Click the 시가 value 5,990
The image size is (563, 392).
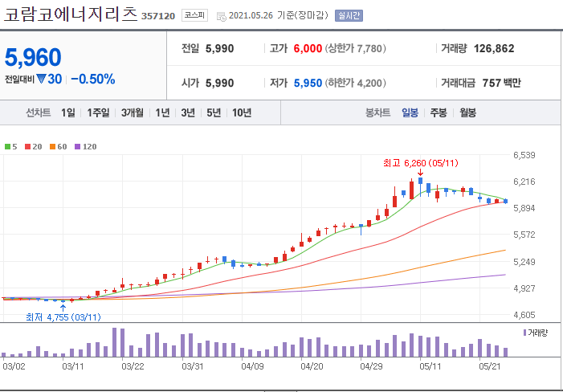[220, 84]
